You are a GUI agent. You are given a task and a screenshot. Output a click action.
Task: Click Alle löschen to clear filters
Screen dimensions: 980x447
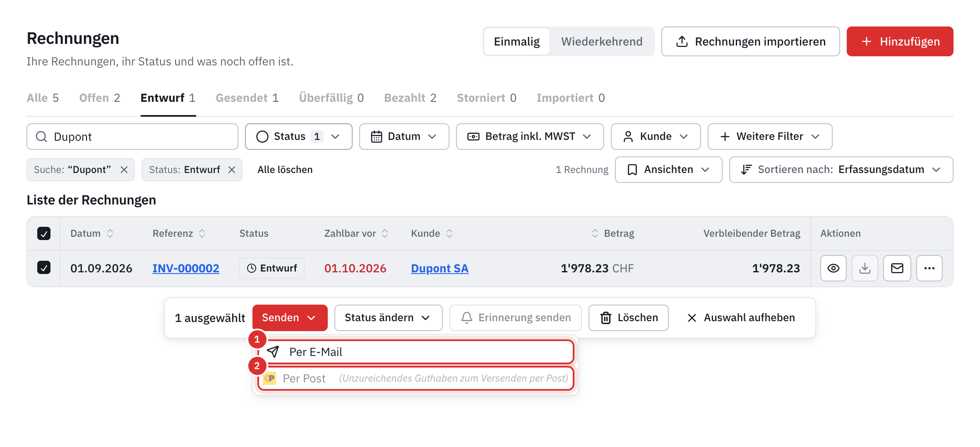point(285,170)
